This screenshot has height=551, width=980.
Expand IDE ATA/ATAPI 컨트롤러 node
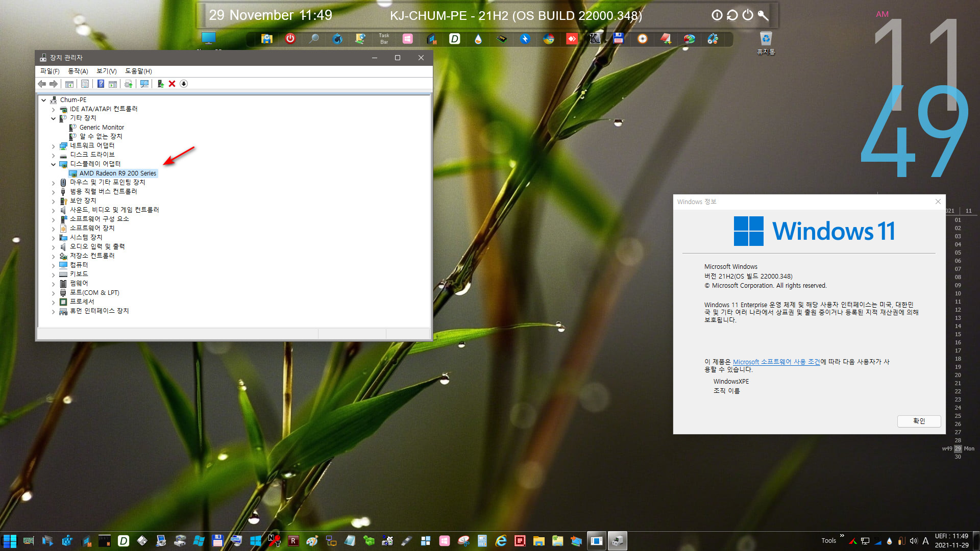coord(53,109)
